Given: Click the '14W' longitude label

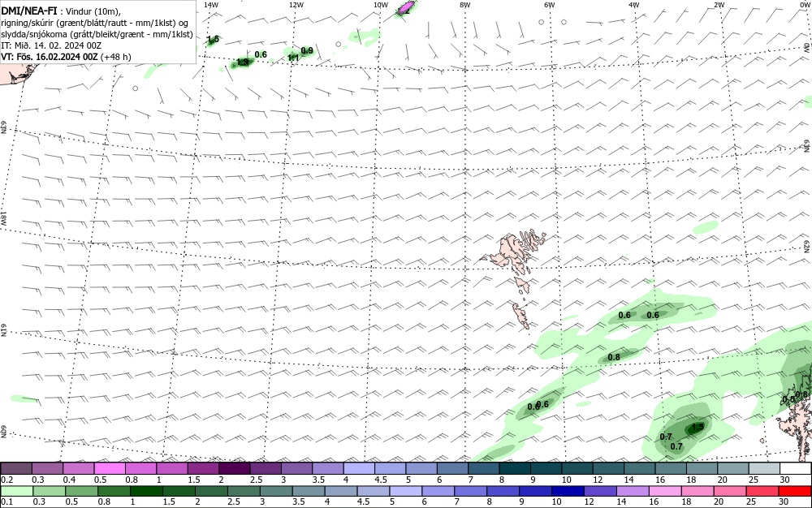Looking at the screenshot, I should pyautogui.click(x=211, y=5).
